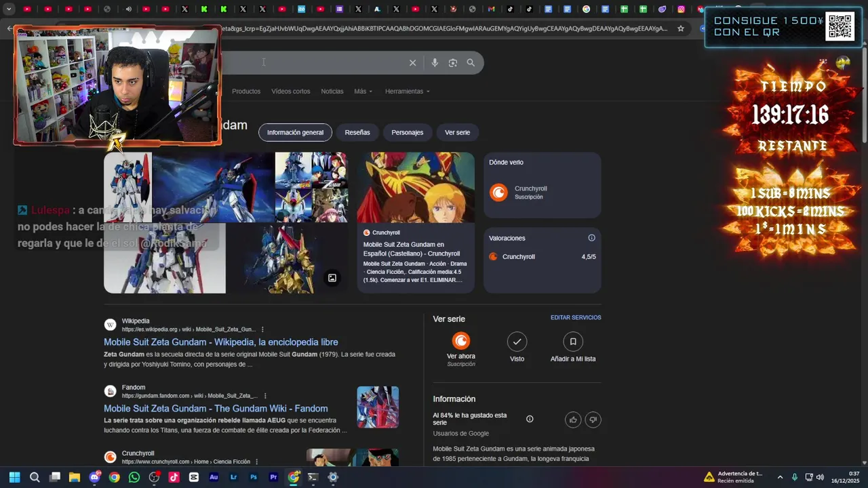Screen dimensions: 868x488
Task: Launch Adobe Premiere Pro from the taskbar
Action: click(x=273, y=477)
